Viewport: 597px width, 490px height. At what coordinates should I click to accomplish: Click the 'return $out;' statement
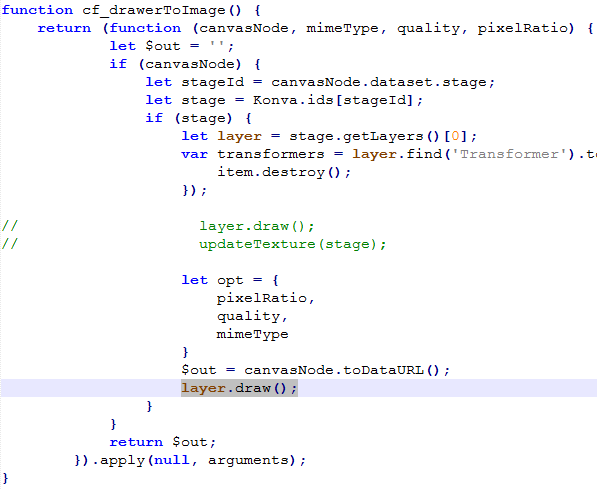163,442
